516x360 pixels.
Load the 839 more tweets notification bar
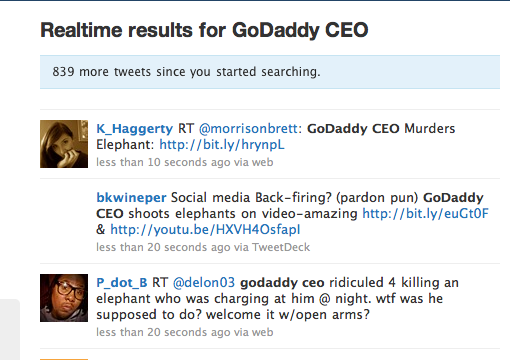pos(270,72)
